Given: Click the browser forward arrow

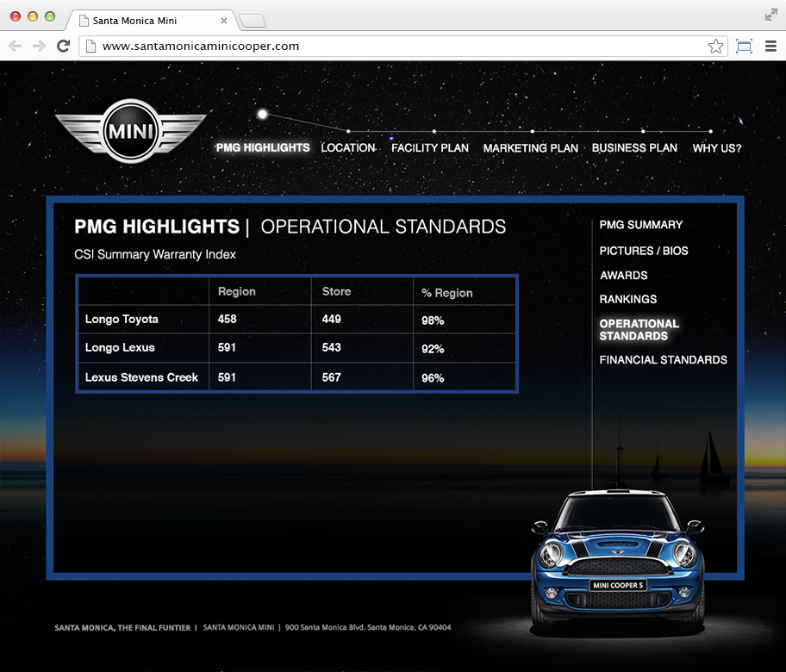Looking at the screenshot, I should (39, 47).
